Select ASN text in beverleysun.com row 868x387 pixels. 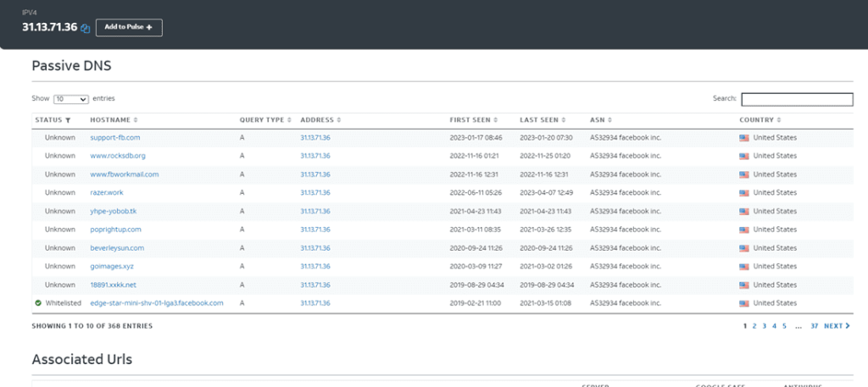coord(626,247)
